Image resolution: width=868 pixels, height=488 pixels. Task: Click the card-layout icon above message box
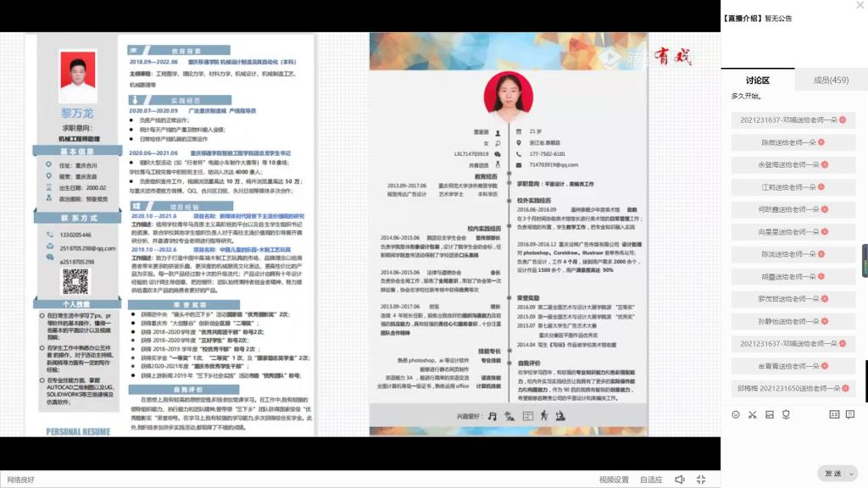[x=834, y=414]
